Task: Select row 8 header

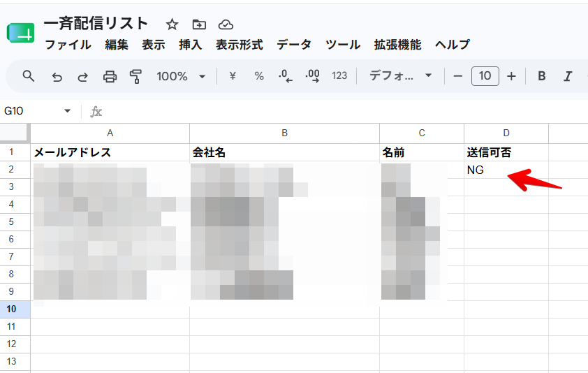Action: coord(15,275)
